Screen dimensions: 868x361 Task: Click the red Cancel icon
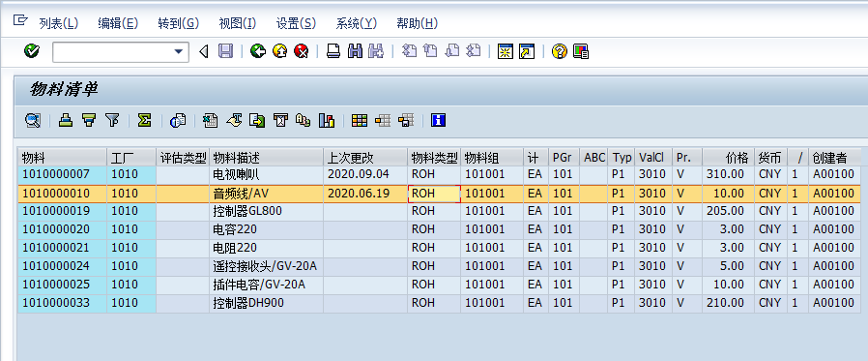302,52
